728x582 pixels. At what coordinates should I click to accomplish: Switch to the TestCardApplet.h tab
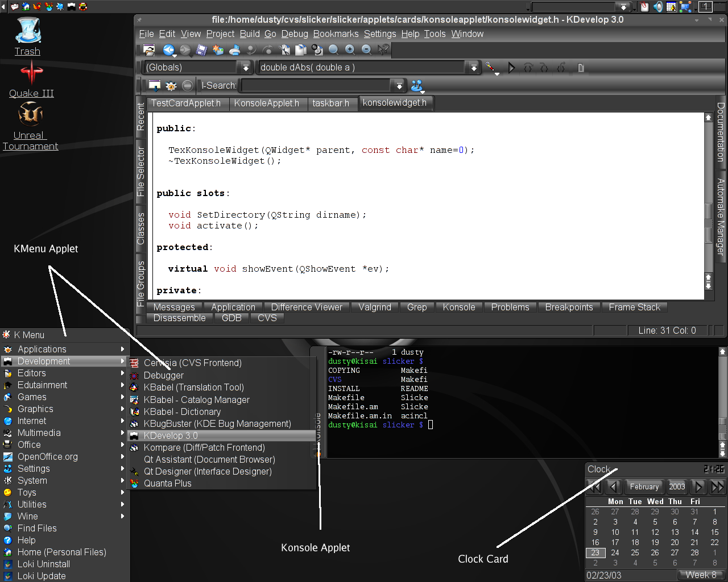[186, 103]
